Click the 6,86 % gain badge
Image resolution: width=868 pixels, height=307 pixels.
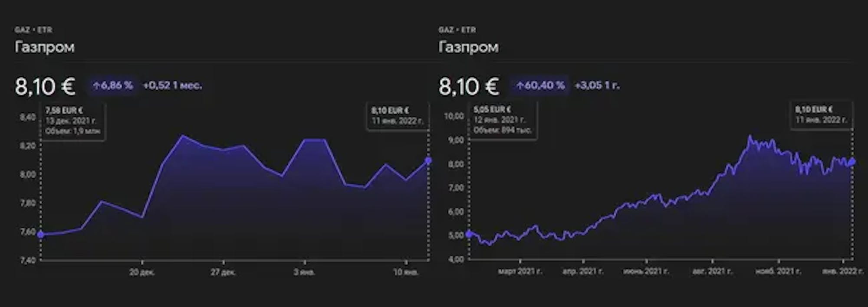[x=112, y=85]
